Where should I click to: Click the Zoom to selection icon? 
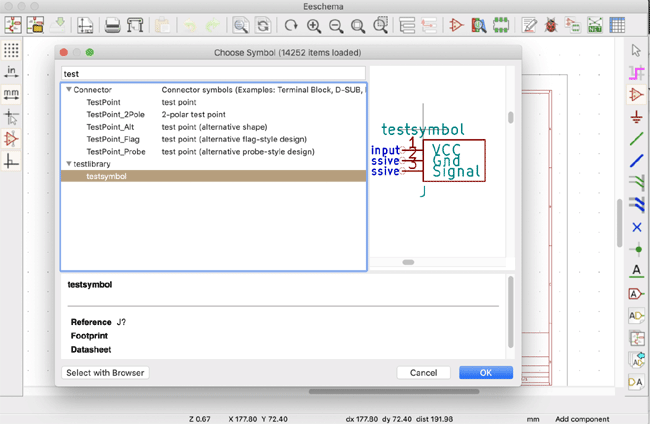tap(380, 25)
